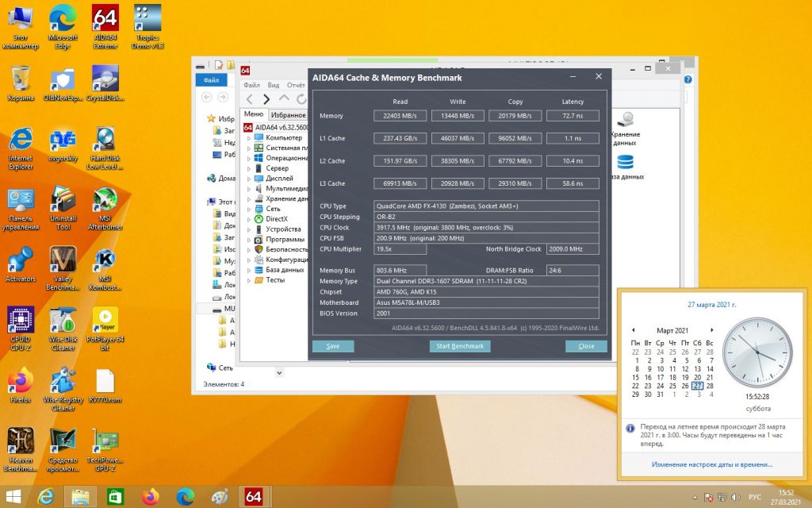Image resolution: width=812 pixels, height=508 pixels.
Task: Expand the Тесты tree node
Action: click(x=248, y=280)
